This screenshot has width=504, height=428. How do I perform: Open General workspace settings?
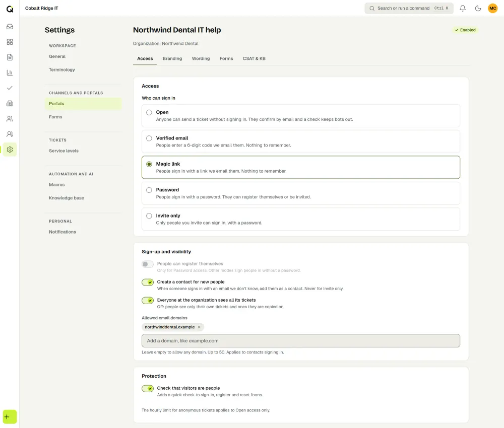click(83, 56)
